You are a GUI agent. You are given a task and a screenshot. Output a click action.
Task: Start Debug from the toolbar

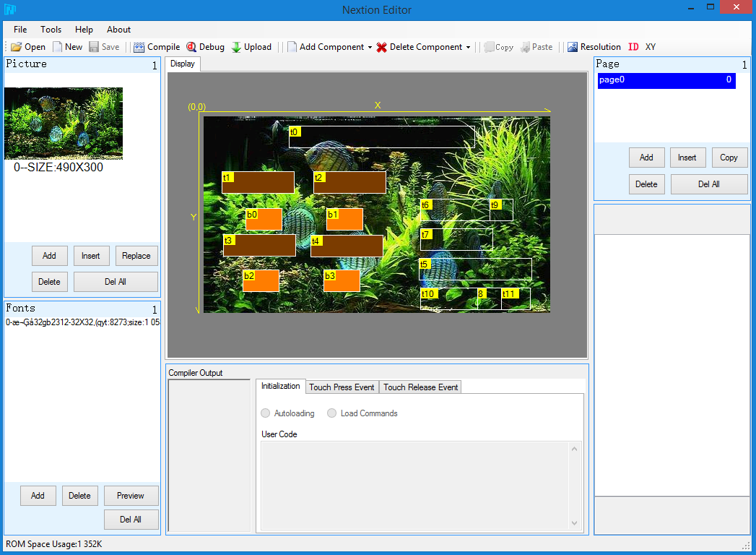click(x=191, y=47)
